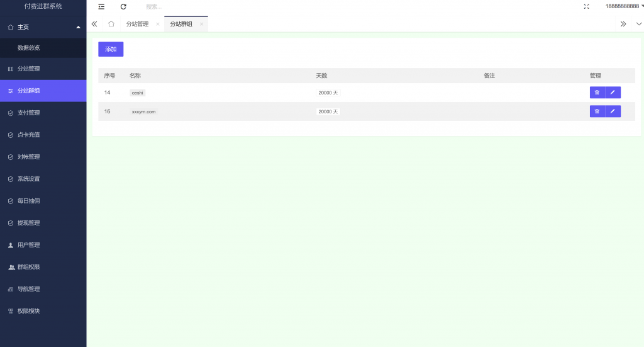Switch to the 分站管理 tab
Image resolution: width=644 pixels, height=347 pixels.
pos(137,24)
